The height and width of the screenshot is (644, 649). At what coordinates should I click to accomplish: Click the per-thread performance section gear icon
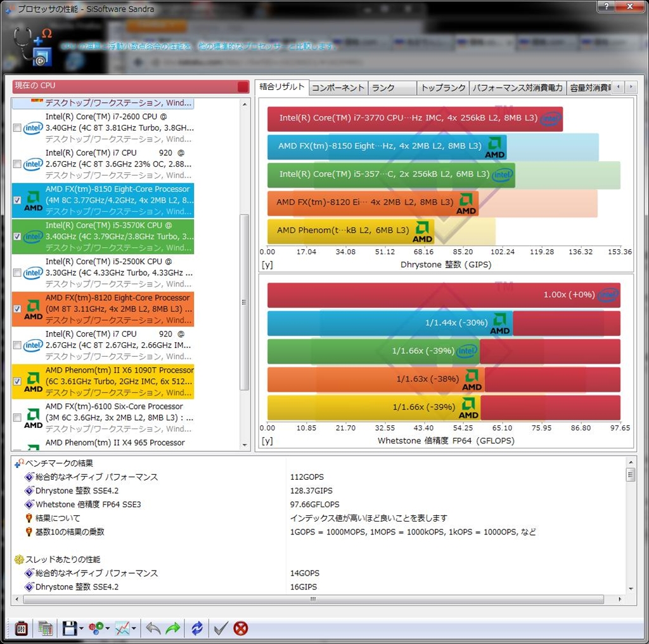click(x=19, y=560)
